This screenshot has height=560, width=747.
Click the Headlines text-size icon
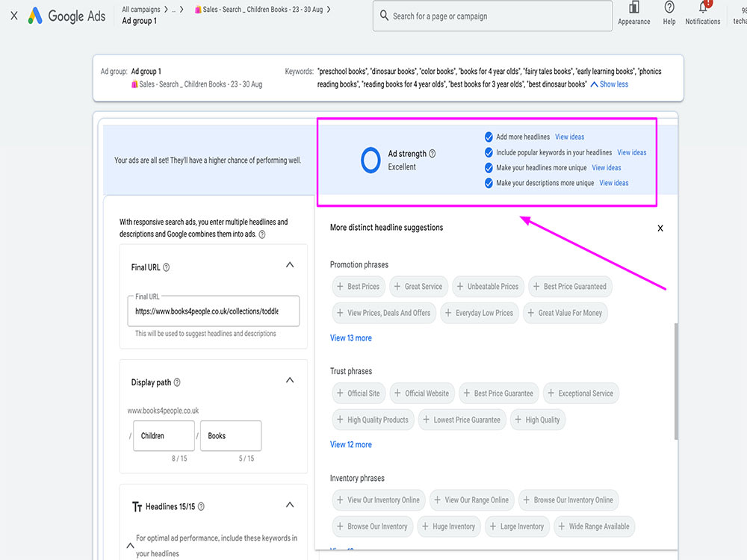137,507
